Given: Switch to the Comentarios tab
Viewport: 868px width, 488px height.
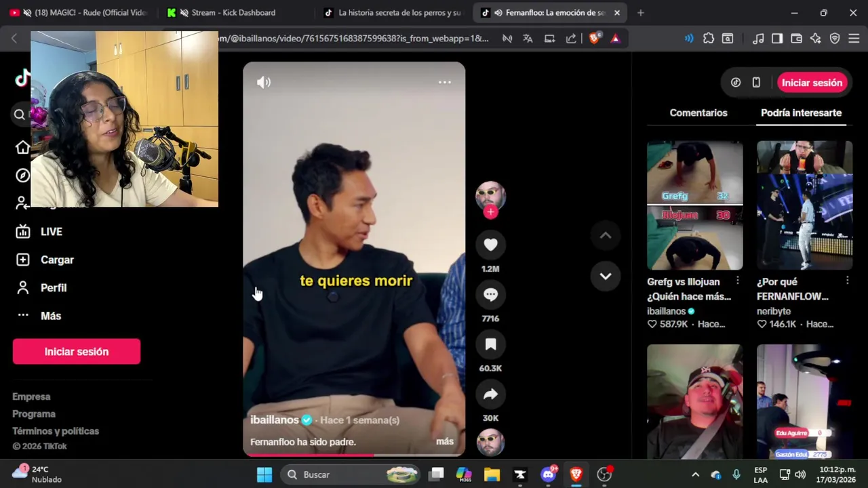Looking at the screenshot, I should coord(698,113).
